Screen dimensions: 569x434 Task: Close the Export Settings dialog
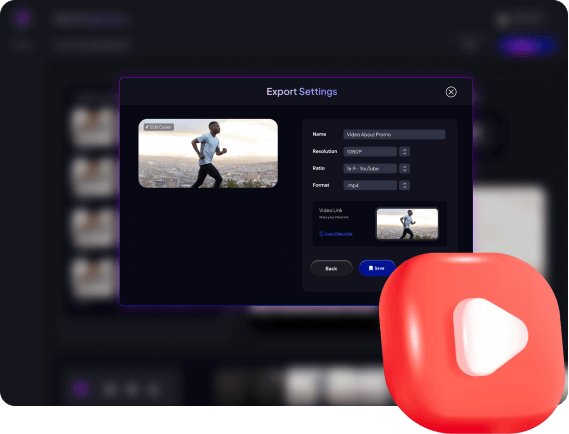451,92
